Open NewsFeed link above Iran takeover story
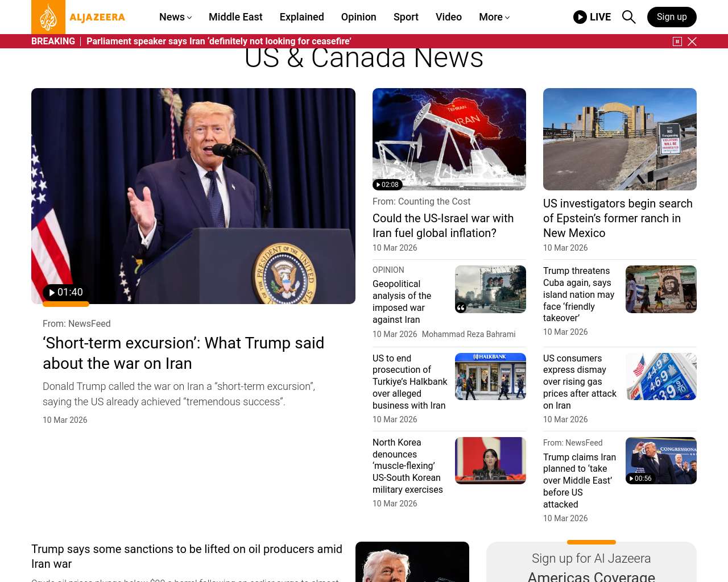The image size is (728, 582). coord(584,443)
